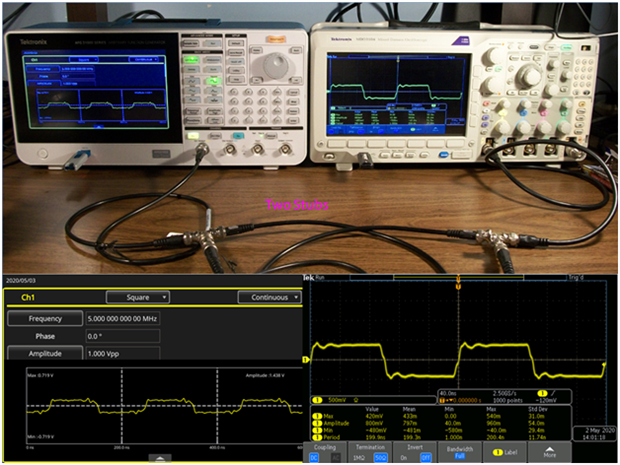This screenshot has width=620, height=465.
Task: Click the Std Dev column header
Action: point(538,409)
